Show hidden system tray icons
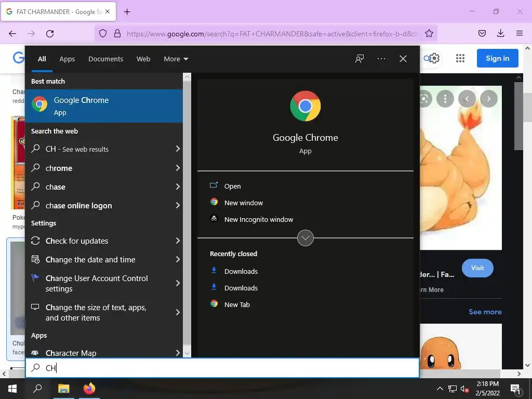 click(440, 389)
